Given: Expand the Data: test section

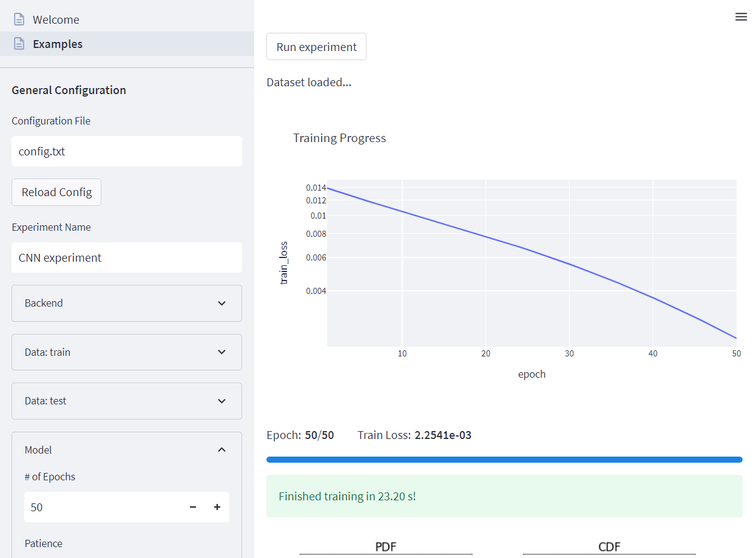Looking at the screenshot, I should click(x=126, y=401).
